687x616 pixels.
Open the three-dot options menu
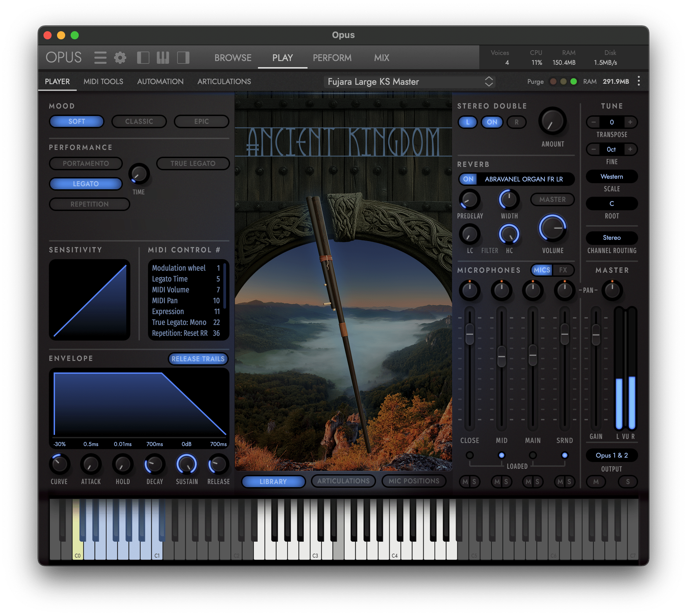(638, 81)
